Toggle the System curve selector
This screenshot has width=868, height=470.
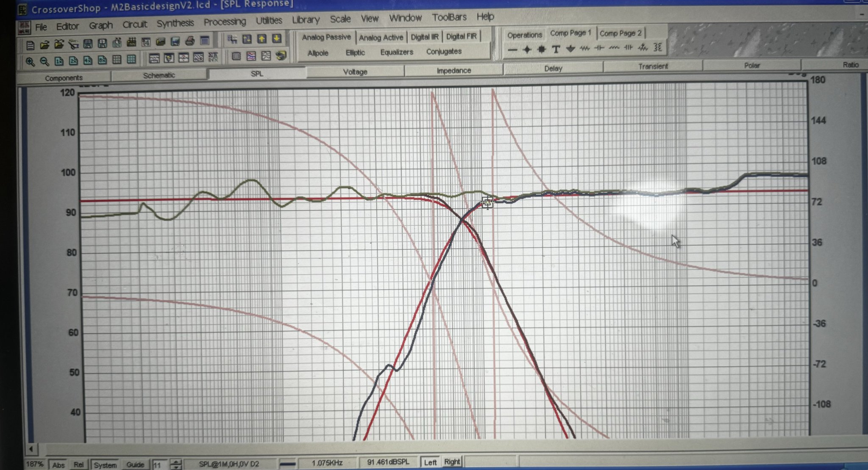click(105, 465)
